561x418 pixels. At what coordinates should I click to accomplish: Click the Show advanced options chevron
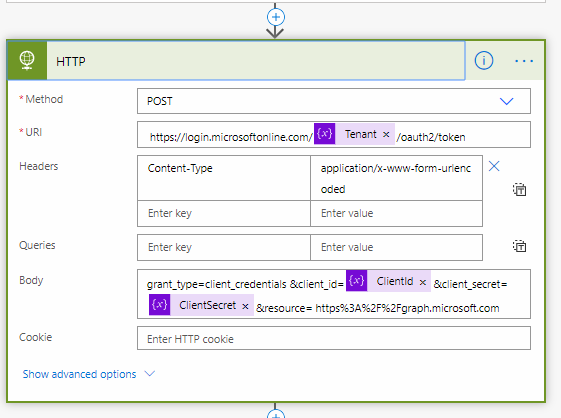150,374
